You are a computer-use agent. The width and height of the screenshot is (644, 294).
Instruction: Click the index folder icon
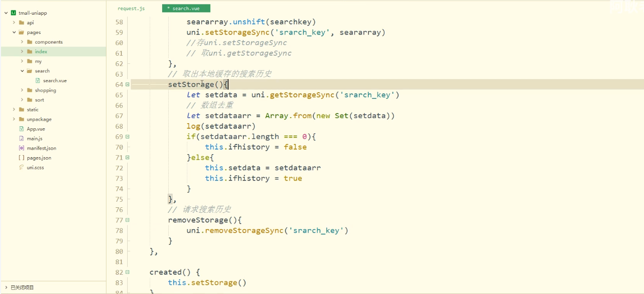[29, 51]
